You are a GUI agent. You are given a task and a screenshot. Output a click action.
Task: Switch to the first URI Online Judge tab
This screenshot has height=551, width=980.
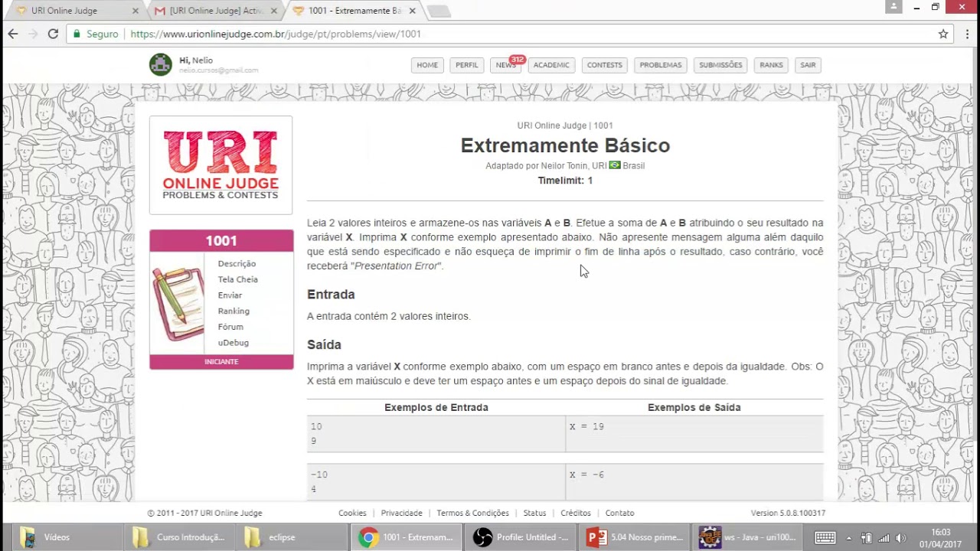coord(73,11)
